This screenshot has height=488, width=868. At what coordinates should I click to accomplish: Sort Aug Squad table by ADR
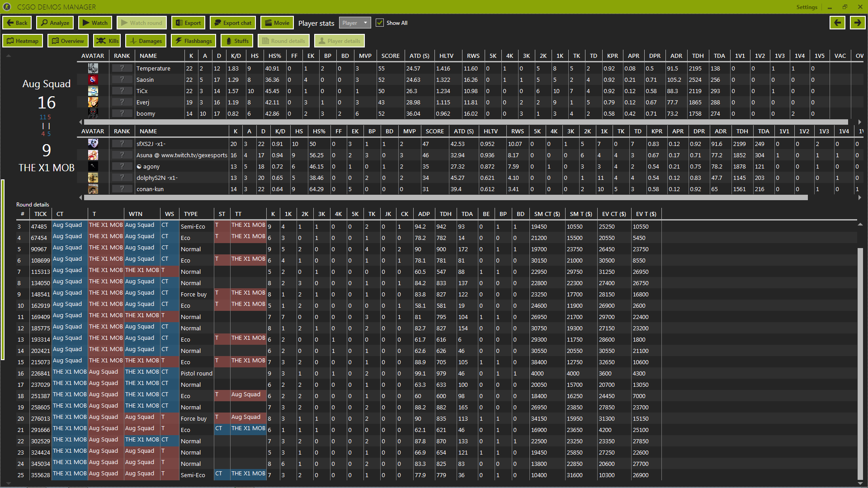pos(676,56)
